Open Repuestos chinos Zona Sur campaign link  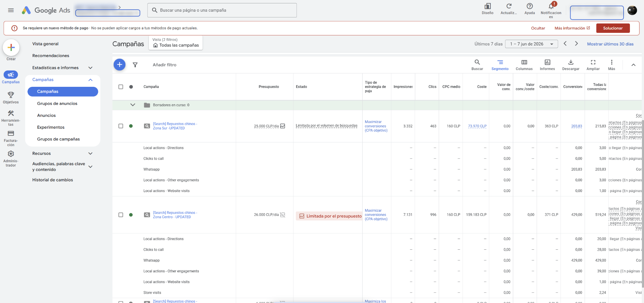pos(175,126)
